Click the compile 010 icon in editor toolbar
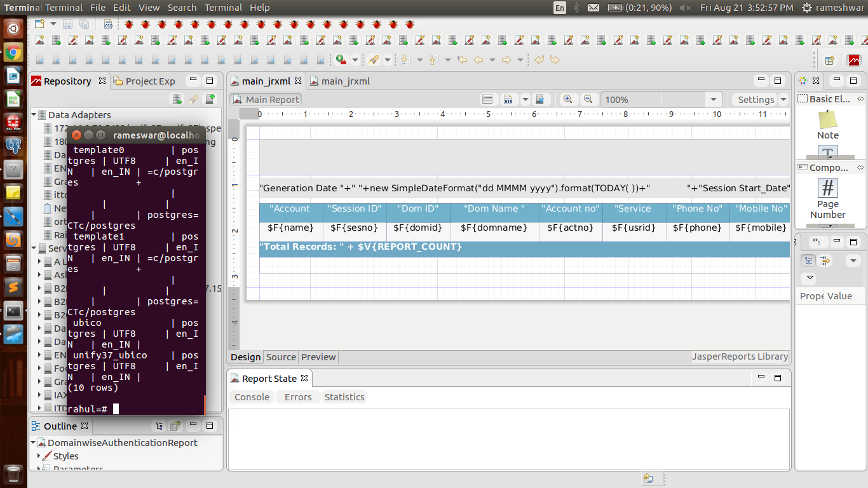This screenshot has height=488, width=868. (x=508, y=100)
